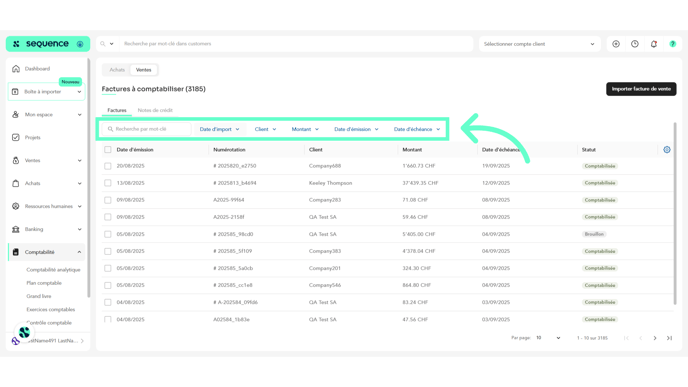The image size is (688, 387).
Task: Click the Boîte à importer icon
Action: (15, 92)
